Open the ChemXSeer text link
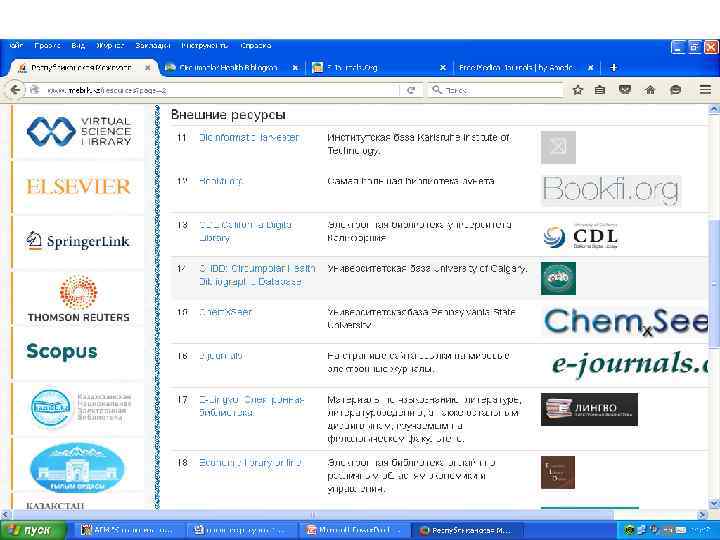Screen dimensions: 720x540 (x=225, y=312)
